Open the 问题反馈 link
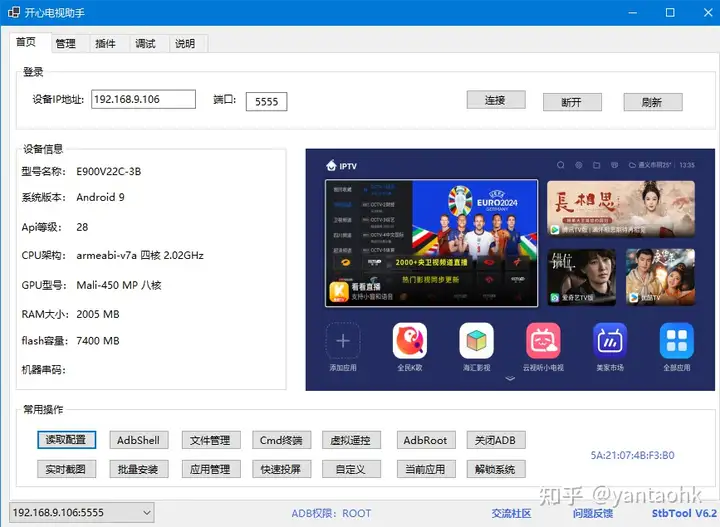 pyautogui.click(x=593, y=513)
